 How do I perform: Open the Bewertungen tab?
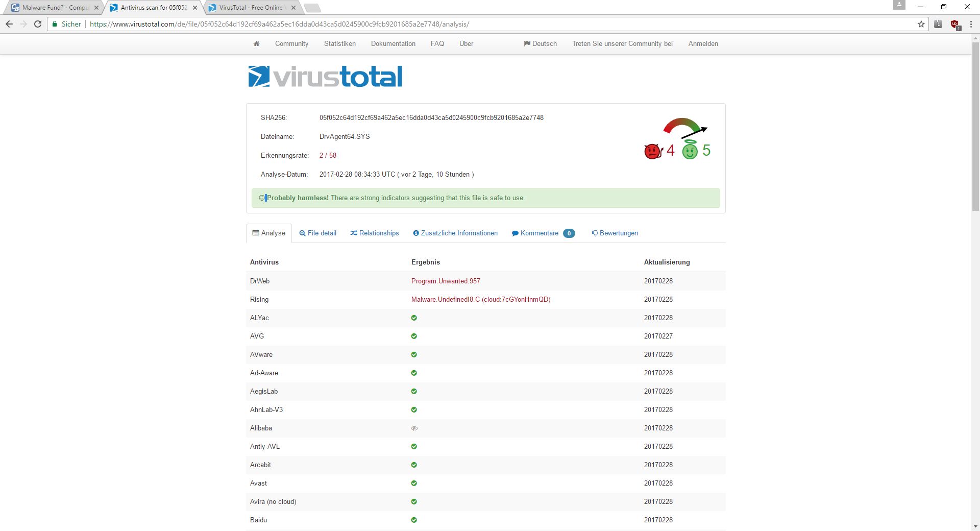pos(615,233)
